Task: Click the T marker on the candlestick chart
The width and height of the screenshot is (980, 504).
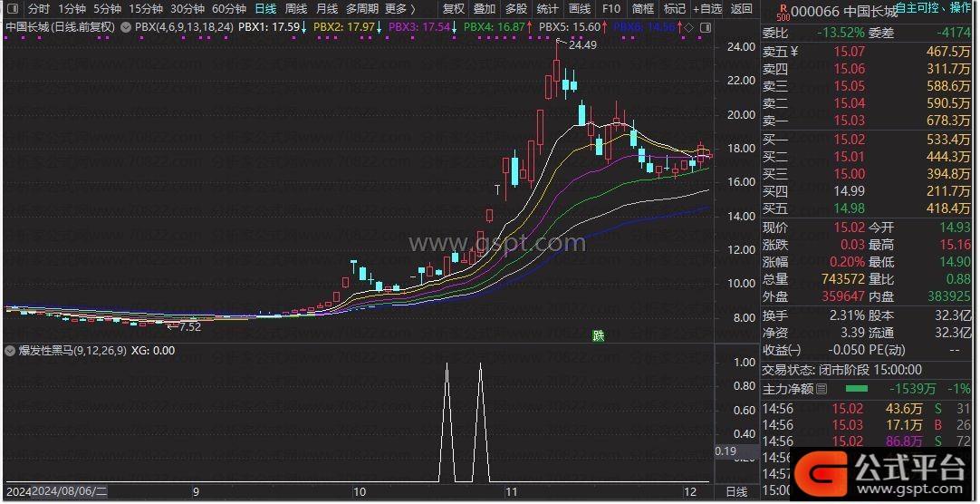Action: [x=497, y=190]
